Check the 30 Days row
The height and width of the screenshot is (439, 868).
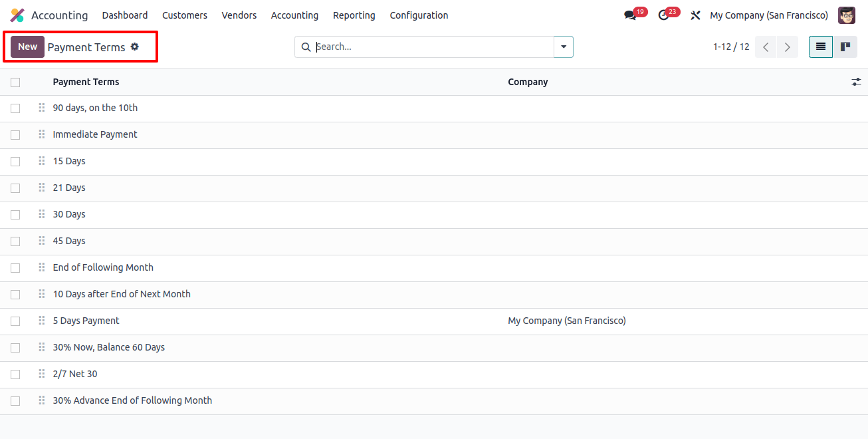tap(15, 215)
